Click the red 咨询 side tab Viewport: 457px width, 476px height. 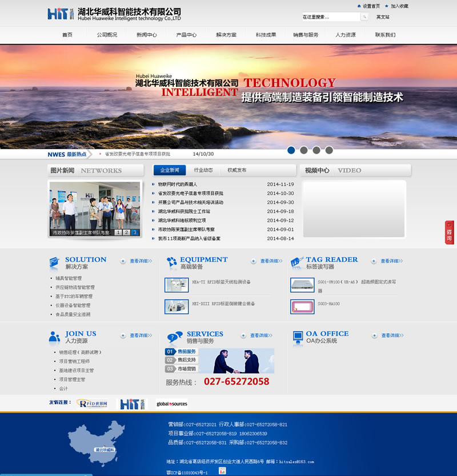pos(450,232)
